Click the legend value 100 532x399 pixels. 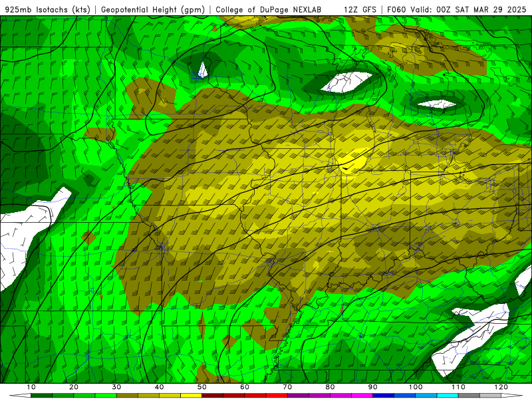(416, 387)
